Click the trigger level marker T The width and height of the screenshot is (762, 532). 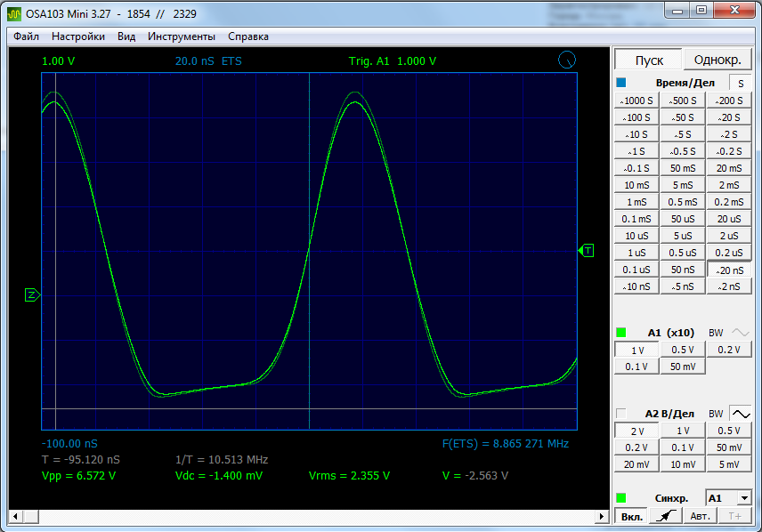click(588, 251)
